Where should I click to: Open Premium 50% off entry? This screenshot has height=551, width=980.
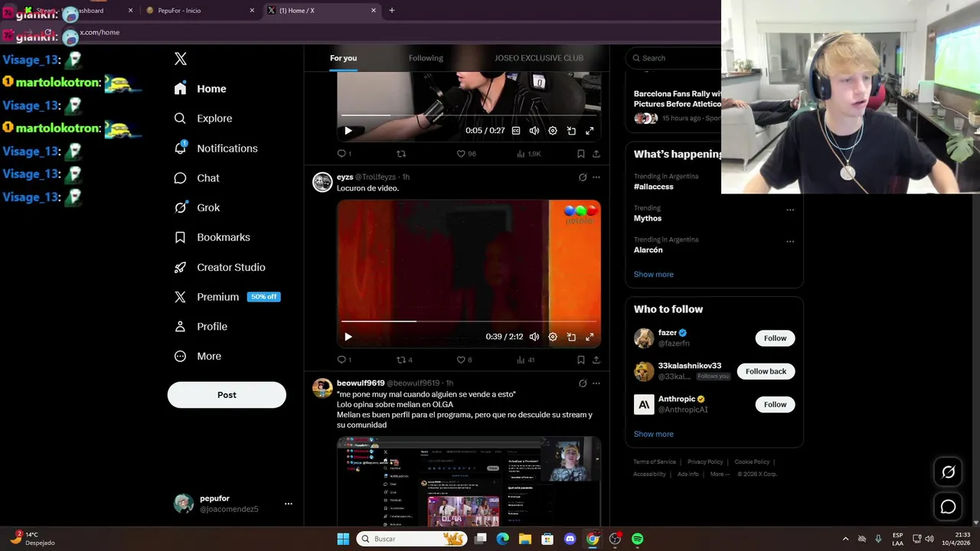(x=227, y=297)
